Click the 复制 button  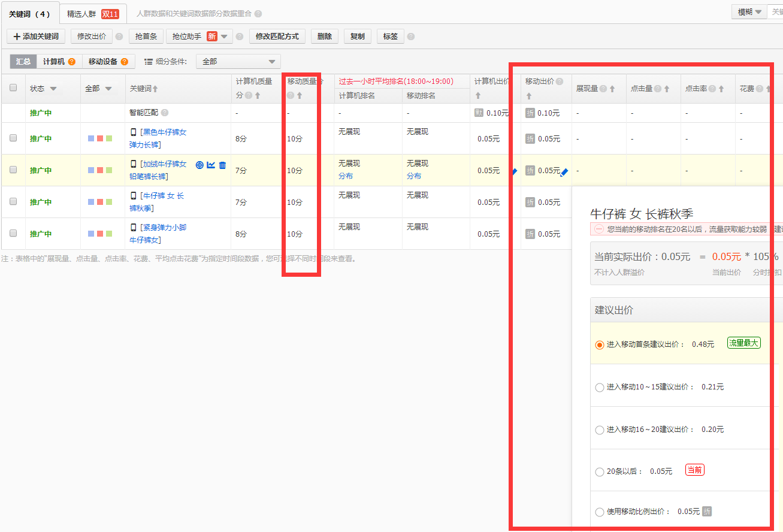pyautogui.click(x=358, y=37)
